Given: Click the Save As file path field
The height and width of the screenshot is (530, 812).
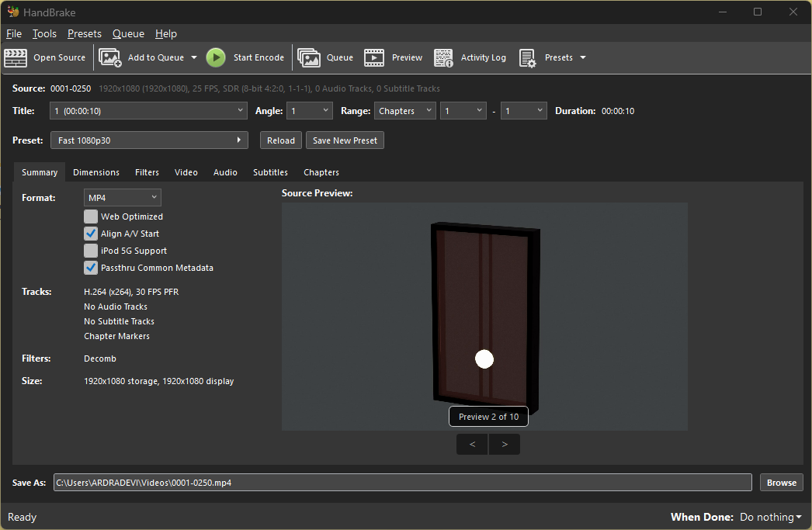Looking at the screenshot, I should pyautogui.click(x=402, y=483).
